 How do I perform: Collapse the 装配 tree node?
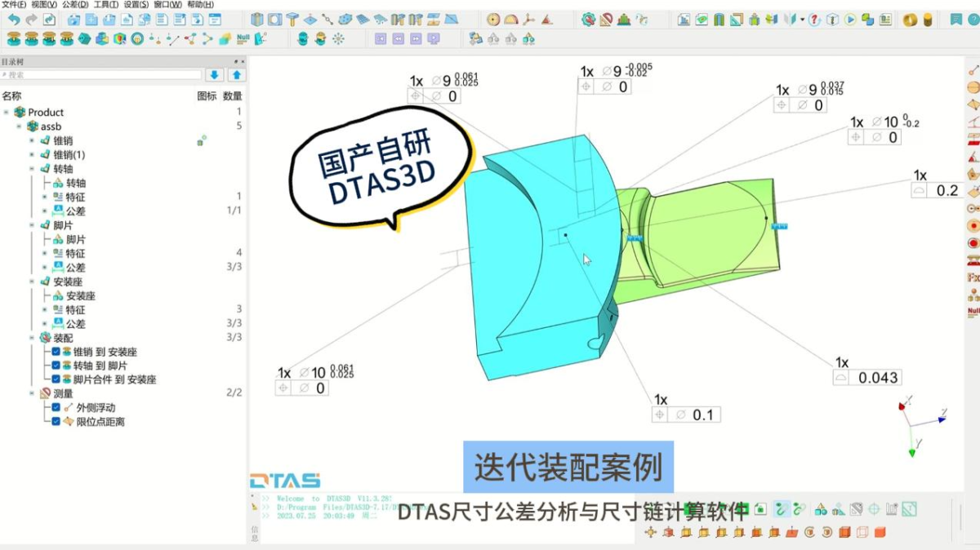coord(33,337)
